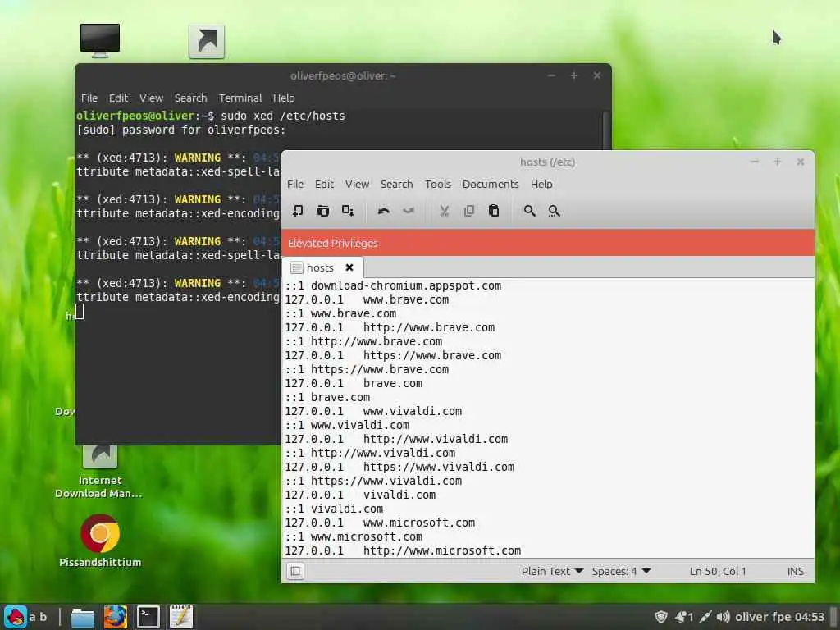This screenshot has height=630, width=840.
Task: Open the Terminal menu in terminal window
Action: click(x=240, y=98)
